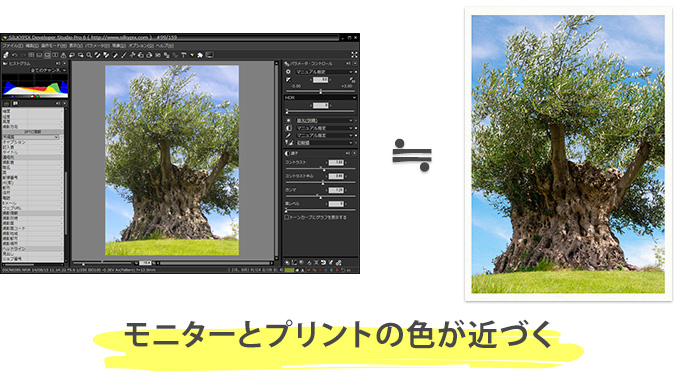The image size is (676, 380).
Task: Enable トーンカーブにグラフを表示する checkbox
Action: (x=287, y=217)
